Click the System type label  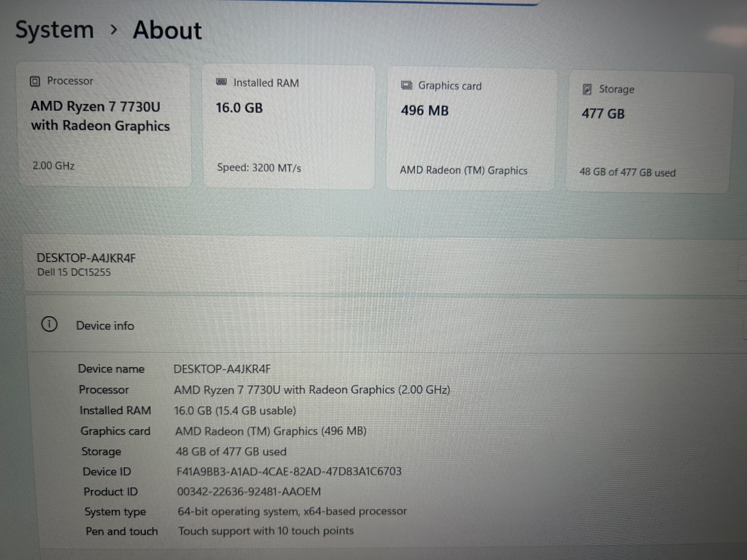coord(115,512)
